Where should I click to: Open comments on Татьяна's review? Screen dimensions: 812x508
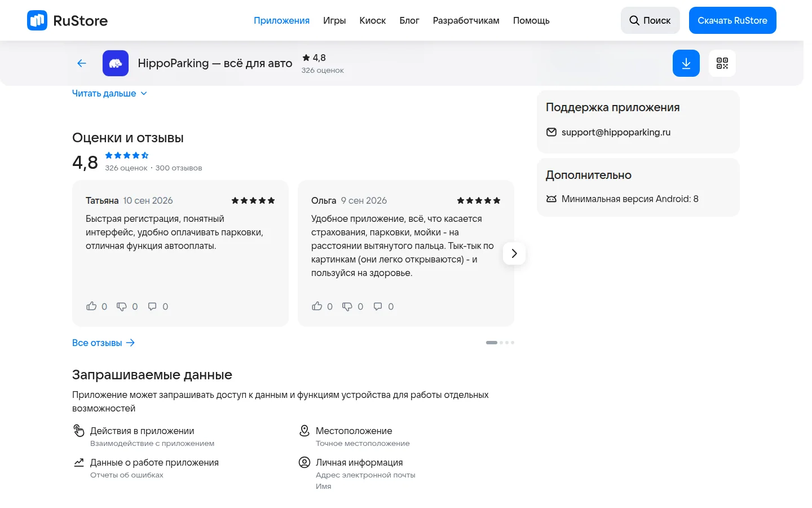coord(152,306)
